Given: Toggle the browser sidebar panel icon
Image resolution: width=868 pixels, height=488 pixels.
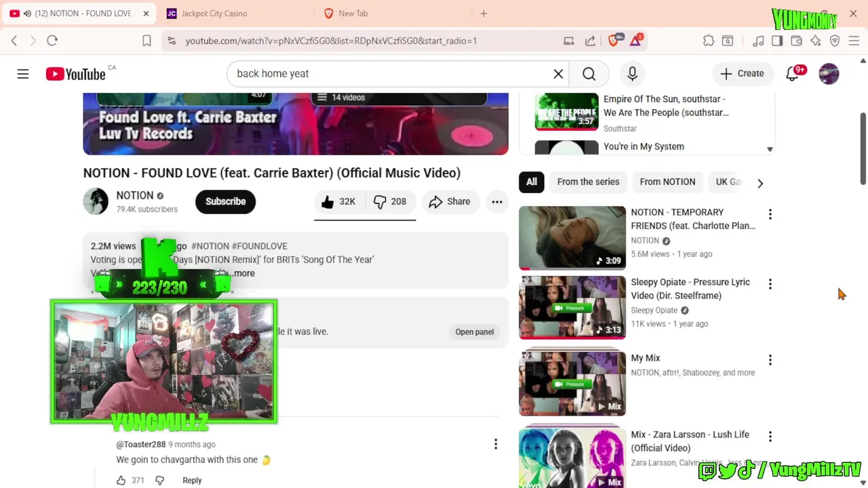Looking at the screenshot, I should [x=777, y=41].
